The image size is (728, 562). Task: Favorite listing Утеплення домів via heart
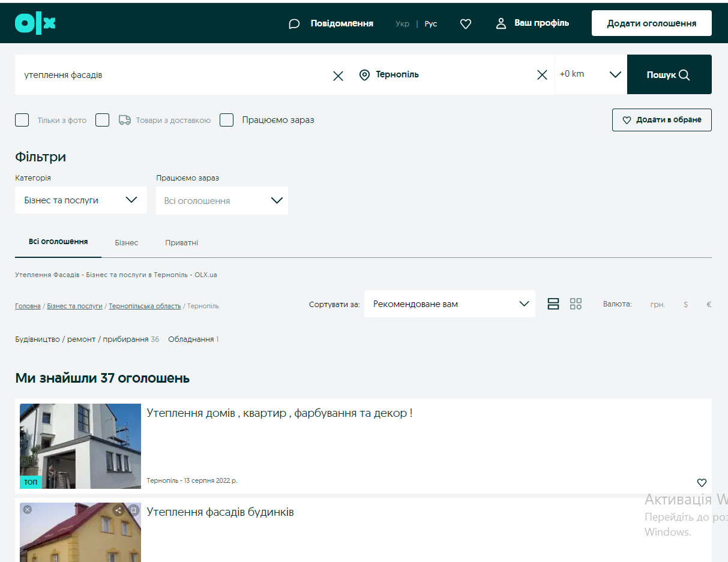702,482
